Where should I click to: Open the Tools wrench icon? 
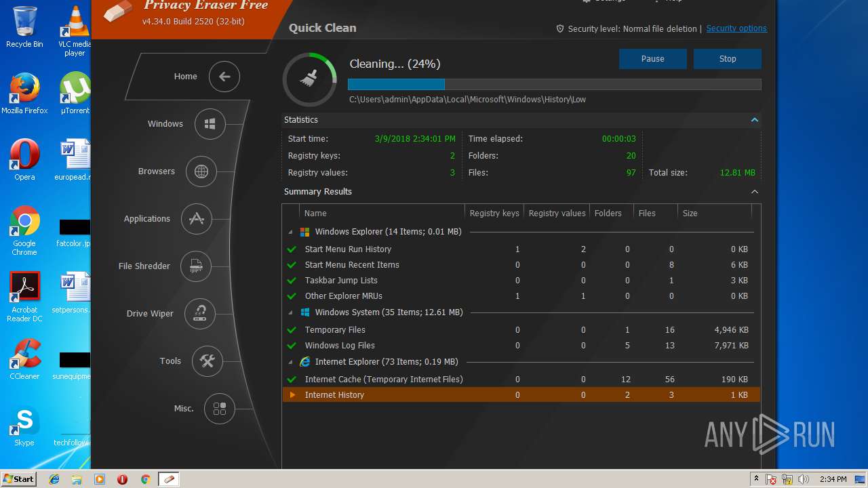click(208, 361)
